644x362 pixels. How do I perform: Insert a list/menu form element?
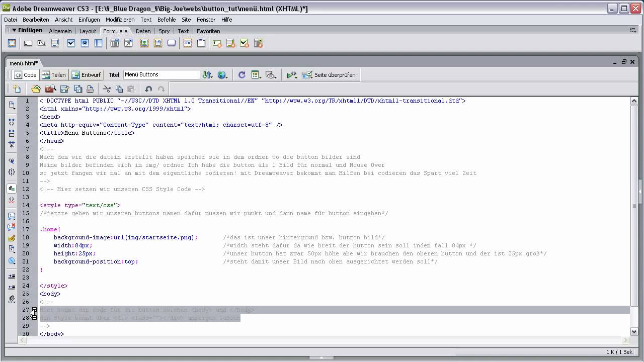[x=115, y=43]
